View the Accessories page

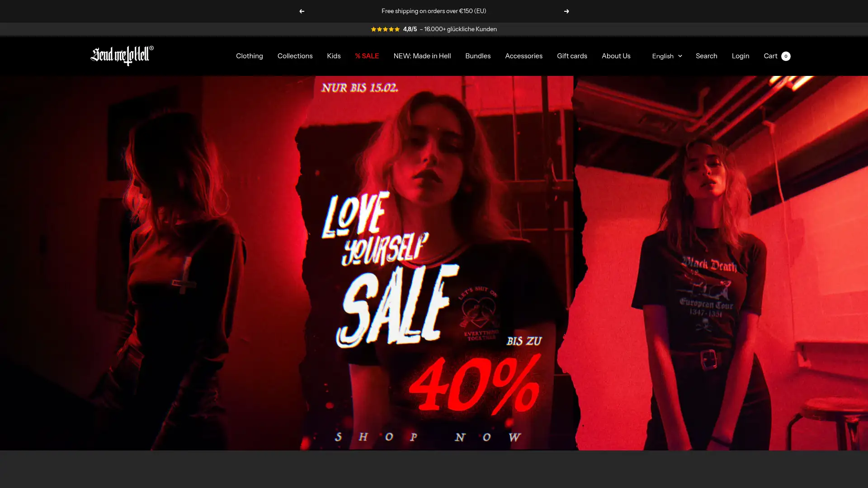(x=524, y=56)
